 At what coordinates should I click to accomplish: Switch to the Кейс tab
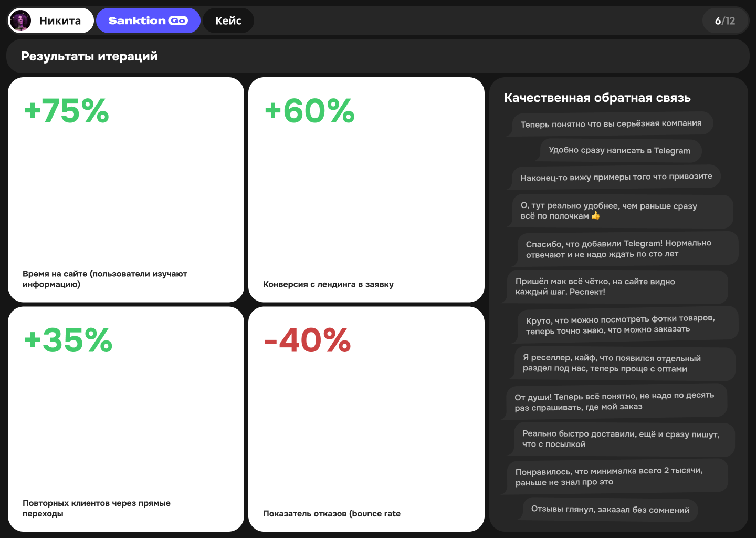(x=228, y=20)
